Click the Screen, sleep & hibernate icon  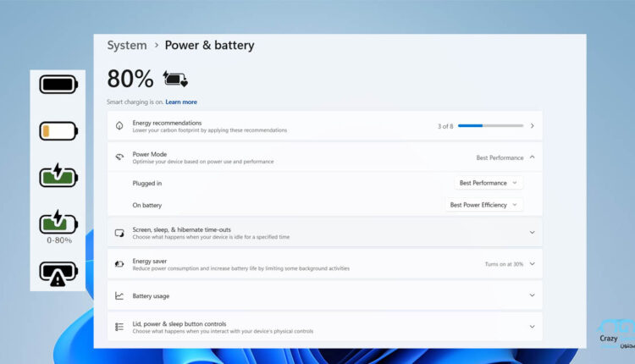click(119, 232)
